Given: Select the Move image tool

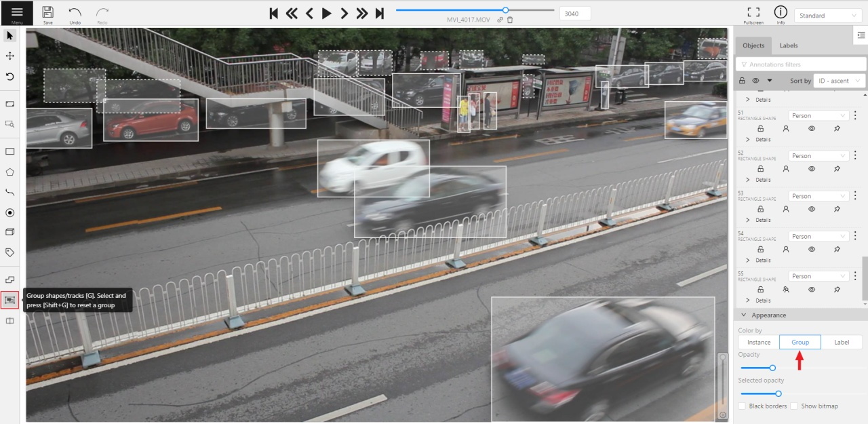Looking at the screenshot, I should click(10, 56).
